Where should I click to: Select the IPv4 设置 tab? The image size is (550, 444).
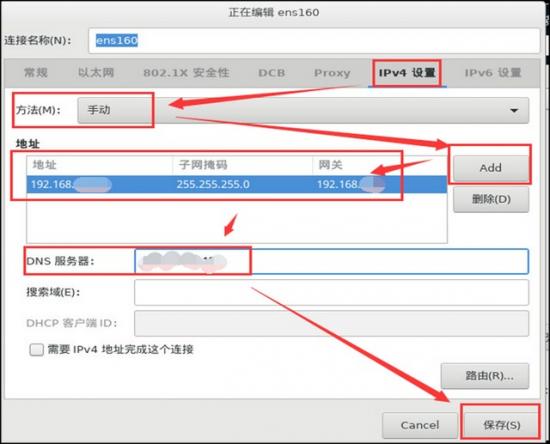[x=407, y=73]
